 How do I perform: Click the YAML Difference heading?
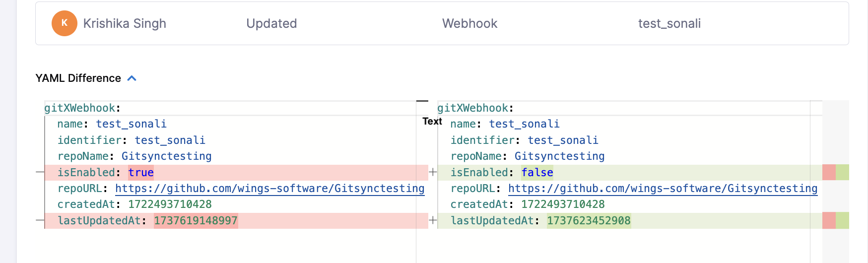coord(78,78)
